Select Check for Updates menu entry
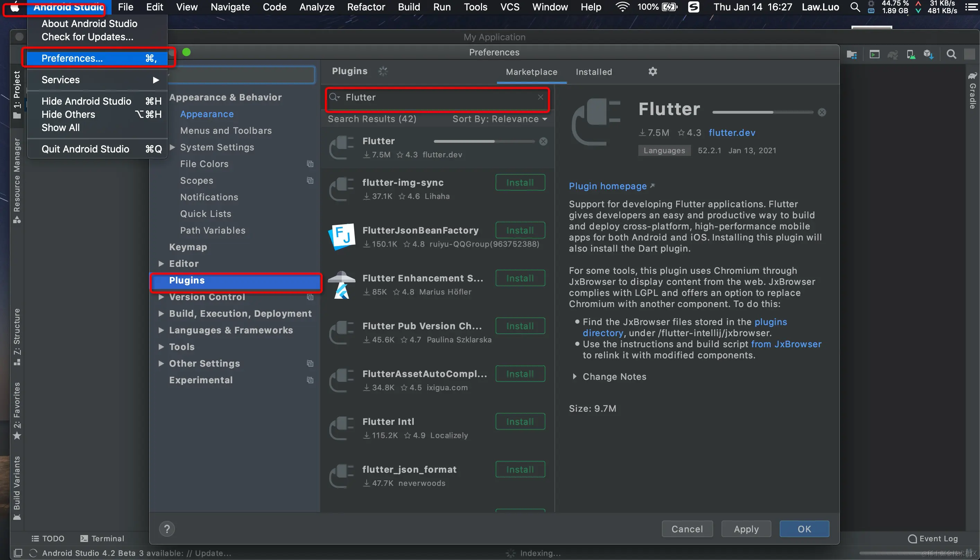Screen dimensions: 980x560 coord(87,37)
